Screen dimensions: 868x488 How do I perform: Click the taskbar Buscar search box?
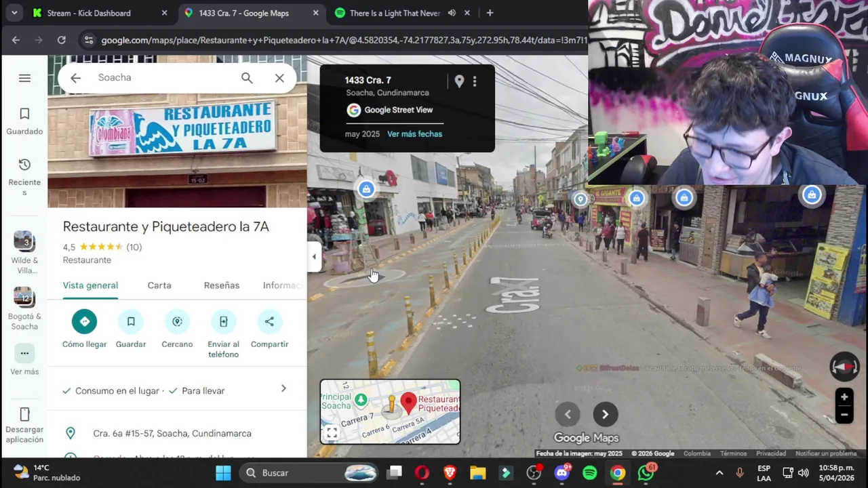tap(309, 472)
